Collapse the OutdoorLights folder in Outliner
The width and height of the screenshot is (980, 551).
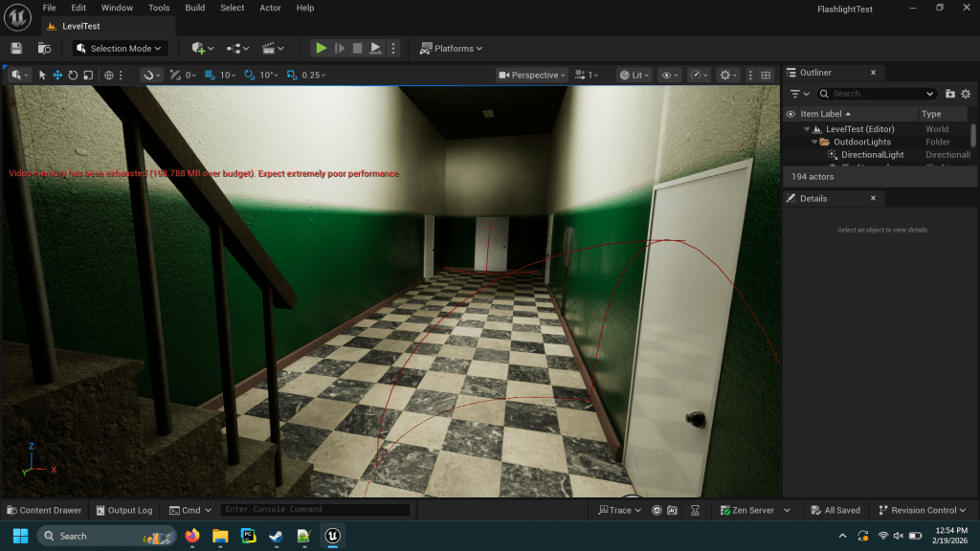point(814,142)
